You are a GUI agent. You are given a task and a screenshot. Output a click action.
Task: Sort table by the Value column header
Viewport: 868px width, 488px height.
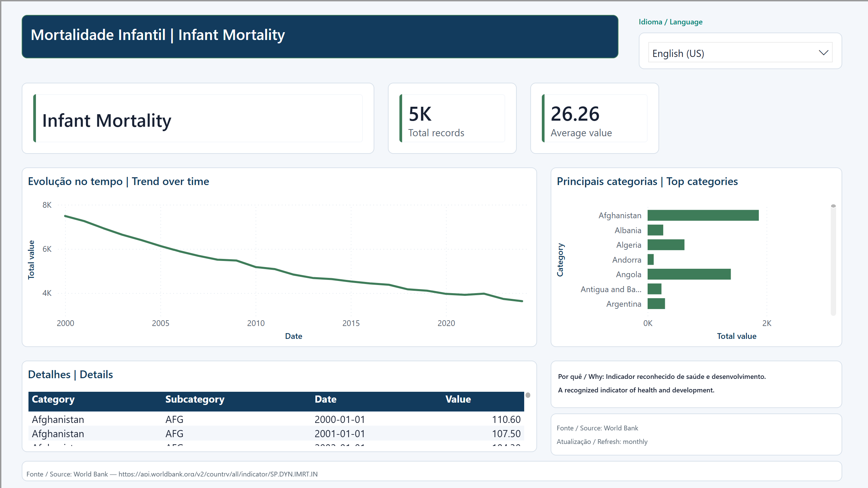click(x=458, y=399)
